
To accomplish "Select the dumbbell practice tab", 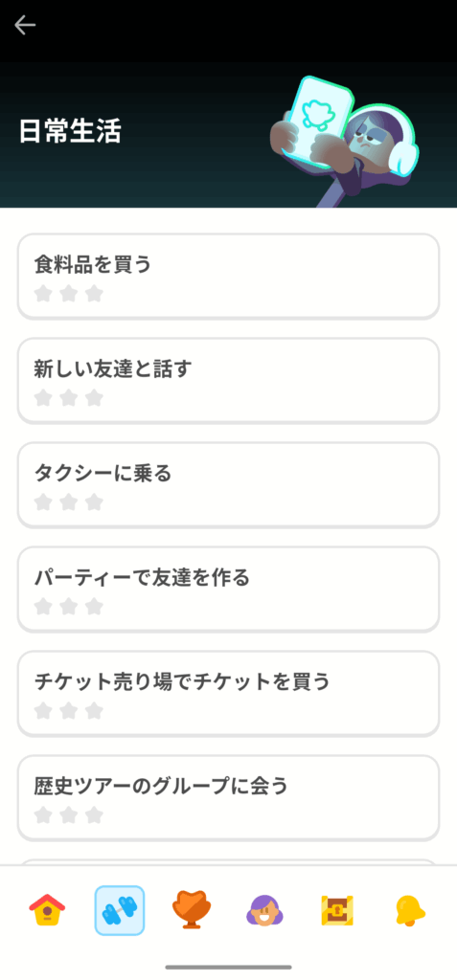I will point(120,910).
